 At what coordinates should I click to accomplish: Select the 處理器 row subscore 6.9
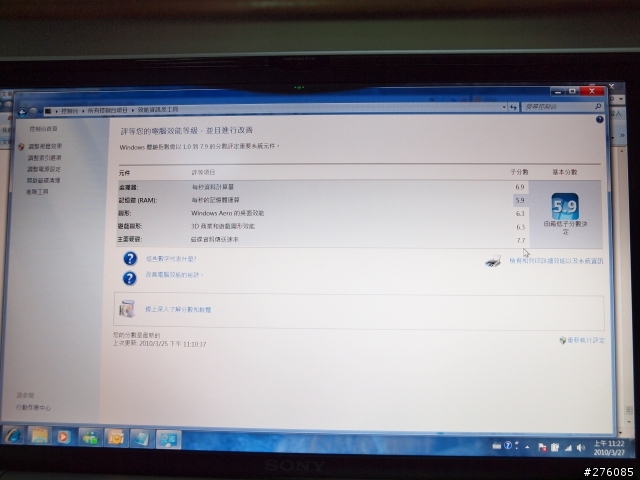point(520,187)
